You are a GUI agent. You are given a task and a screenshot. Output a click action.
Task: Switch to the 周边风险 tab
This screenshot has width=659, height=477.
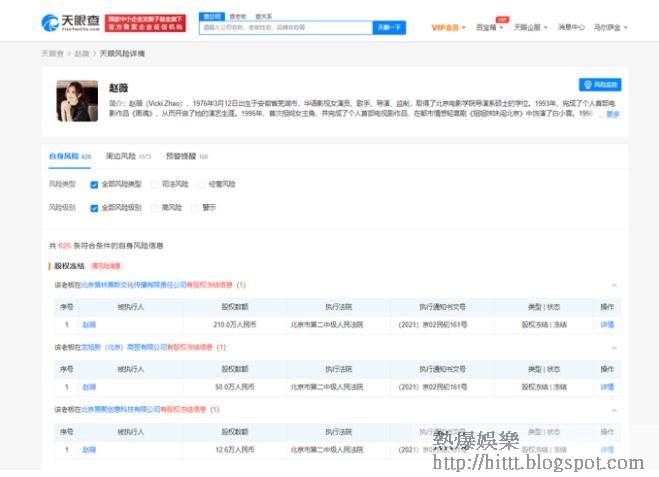(x=128, y=156)
